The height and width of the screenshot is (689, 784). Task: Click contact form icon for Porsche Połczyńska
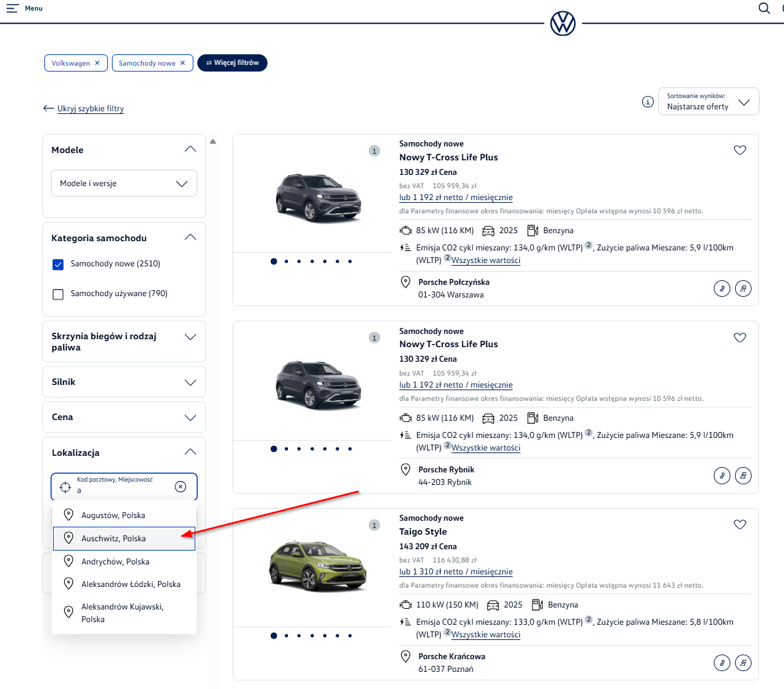coord(743,289)
